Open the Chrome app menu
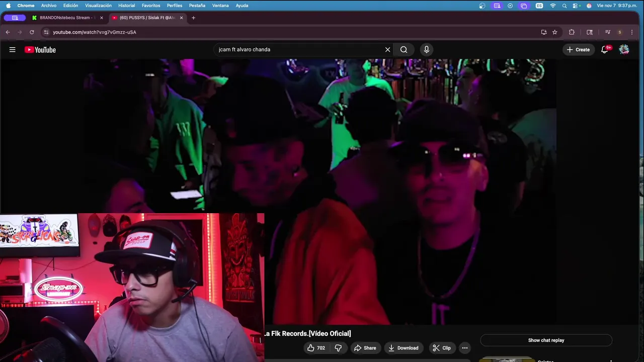644x362 pixels. [26, 6]
